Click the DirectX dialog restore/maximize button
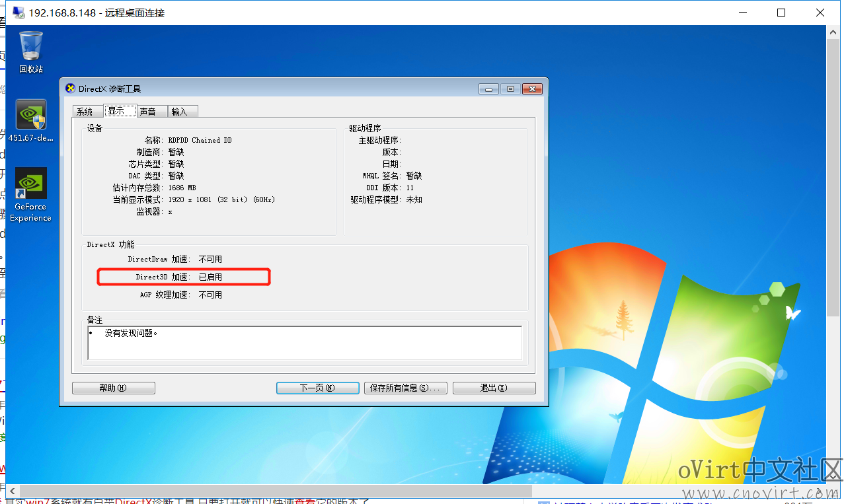846x504 pixels. (x=510, y=89)
